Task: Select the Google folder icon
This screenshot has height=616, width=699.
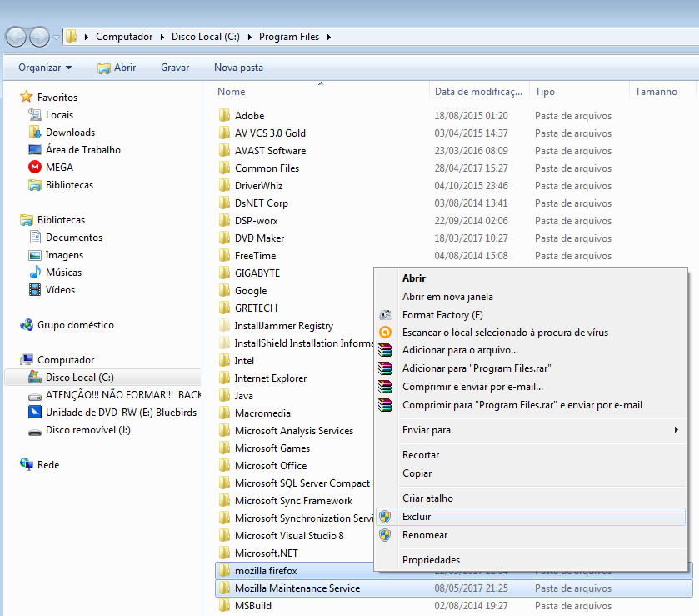Action: [x=225, y=290]
